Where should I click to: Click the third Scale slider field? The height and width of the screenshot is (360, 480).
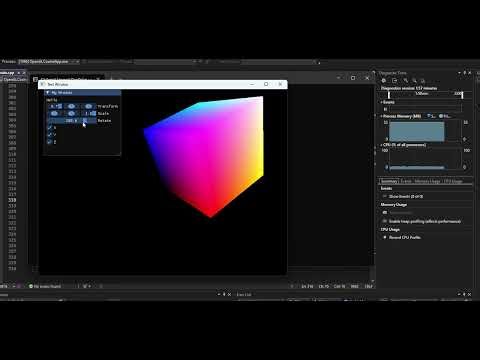point(89,114)
